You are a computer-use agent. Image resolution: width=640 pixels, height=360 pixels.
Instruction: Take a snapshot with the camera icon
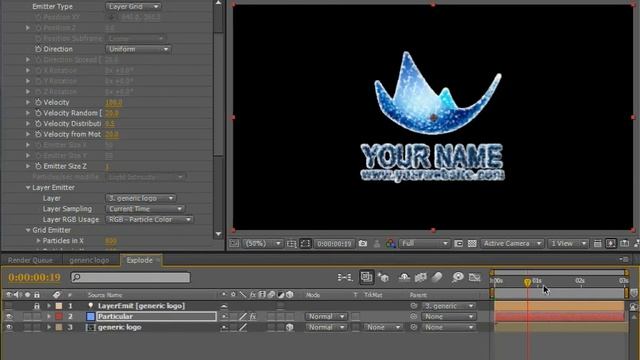(x=363, y=244)
